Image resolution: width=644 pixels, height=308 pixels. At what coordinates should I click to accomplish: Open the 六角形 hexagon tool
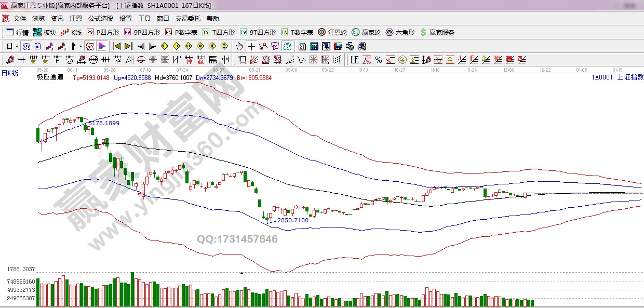[400, 32]
